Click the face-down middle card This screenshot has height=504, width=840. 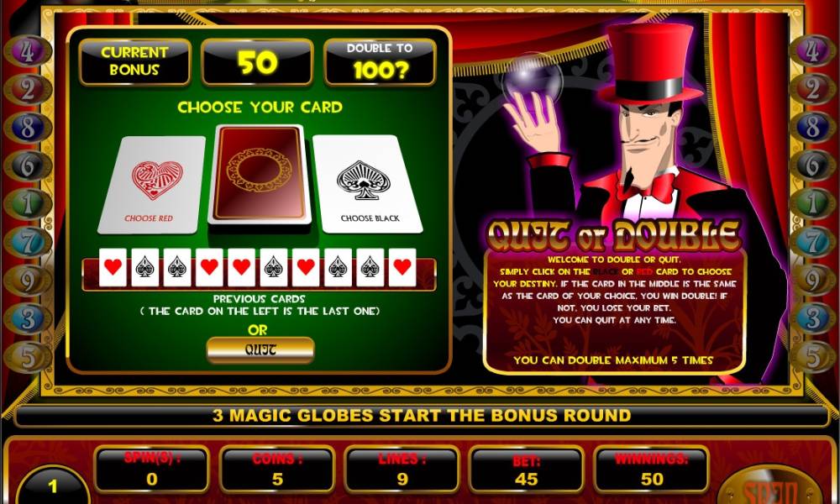260,174
